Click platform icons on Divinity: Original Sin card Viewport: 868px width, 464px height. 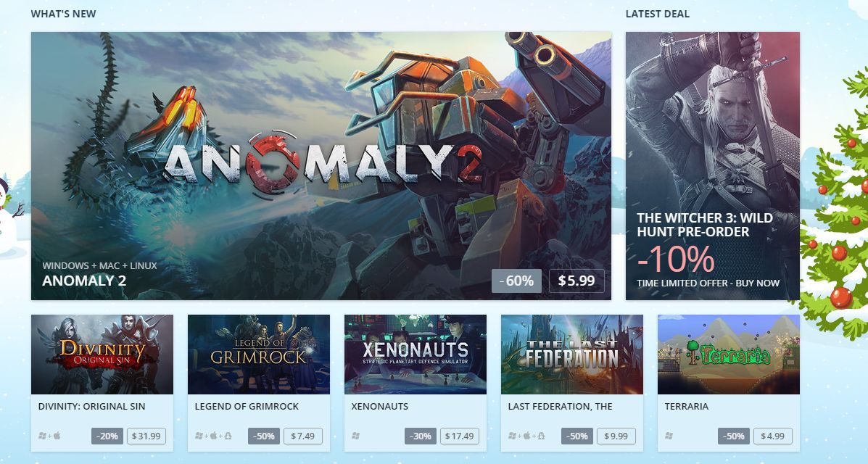click(x=50, y=436)
